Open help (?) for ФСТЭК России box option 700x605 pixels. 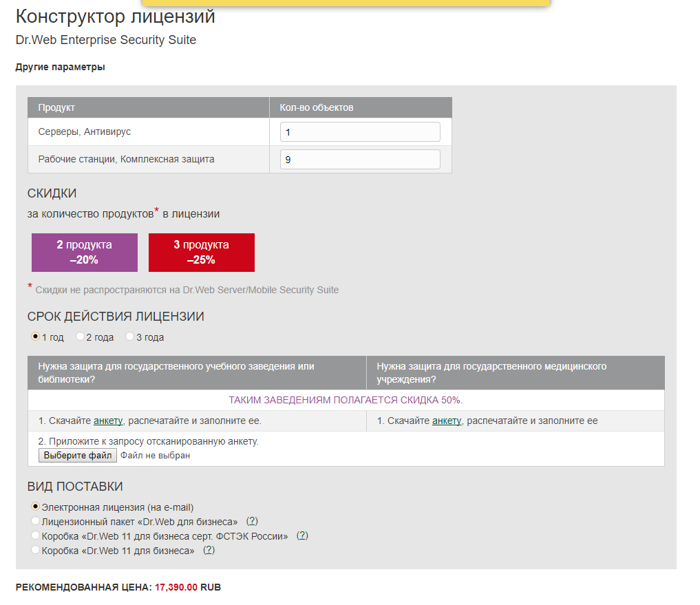click(x=303, y=535)
